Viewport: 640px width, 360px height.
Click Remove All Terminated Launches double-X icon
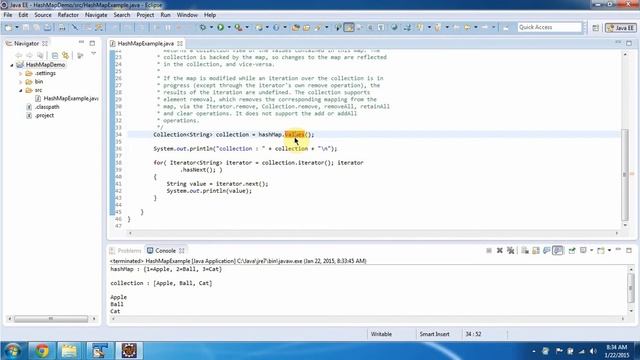pyautogui.click(x=510, y=250)
